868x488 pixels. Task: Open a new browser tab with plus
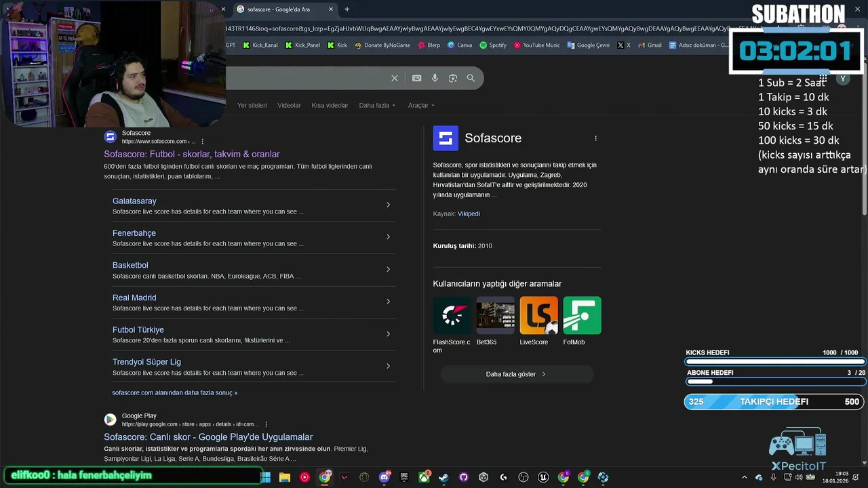pos(347,9)
